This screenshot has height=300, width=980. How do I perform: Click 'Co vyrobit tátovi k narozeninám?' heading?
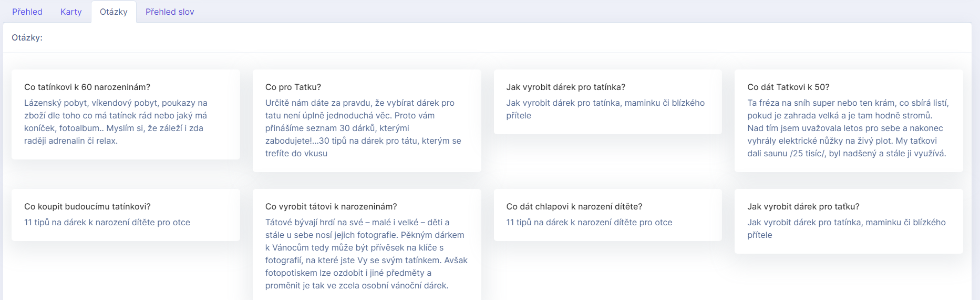pyautogui.click(x=331, y=206)
